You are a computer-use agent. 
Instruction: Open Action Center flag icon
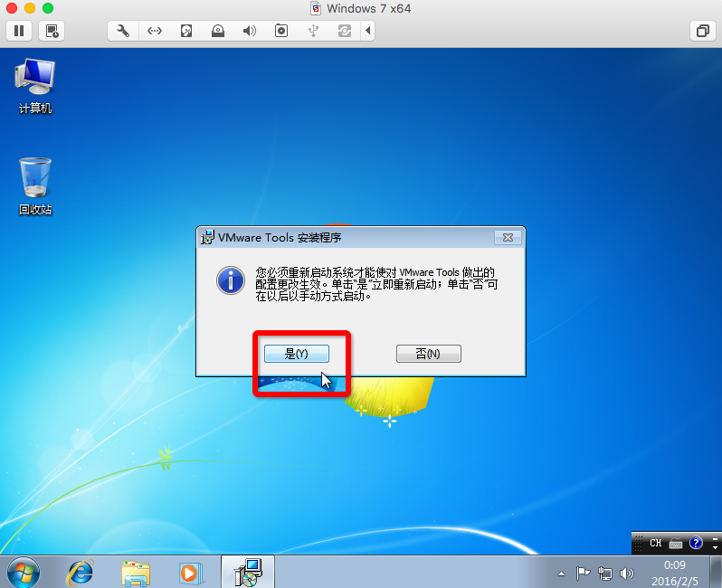[x=583, y=574]
